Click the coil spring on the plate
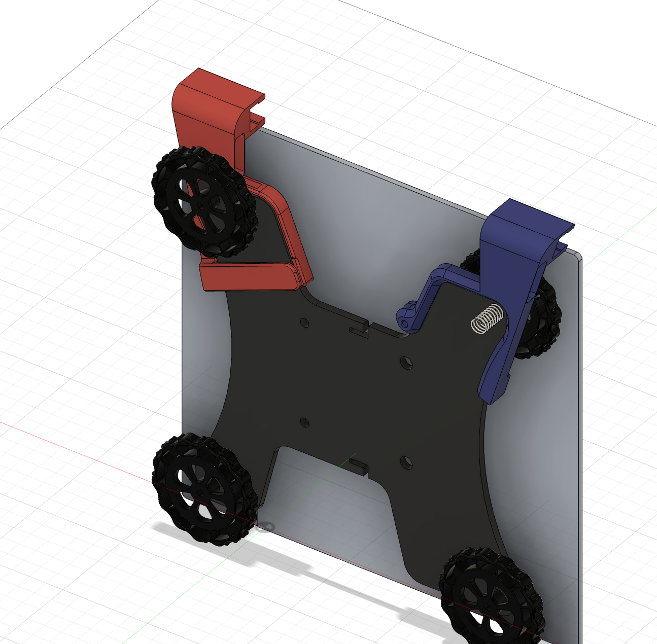This screenshot has height=644, width=657. tap(487, 319)
